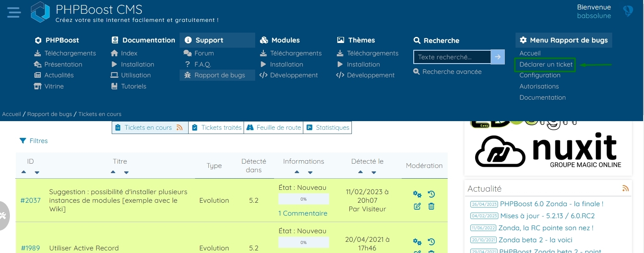Sort Titre column descending
The width and height of the screenshot is (644, 253).
tap(126, 173)
